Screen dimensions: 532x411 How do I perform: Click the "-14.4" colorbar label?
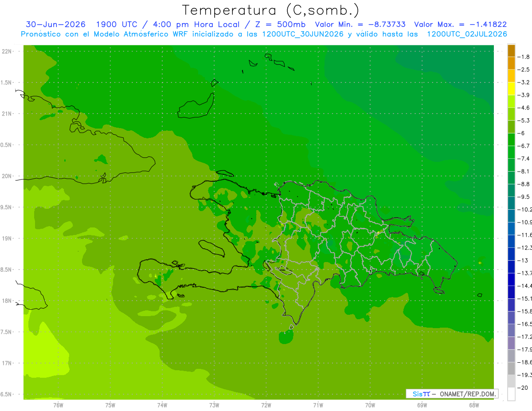point(525,286)
